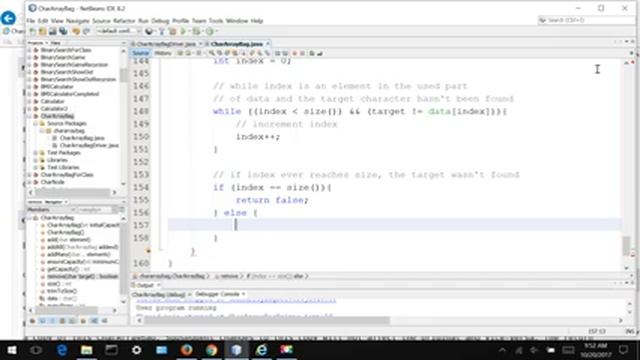This screenshot has height=360, width=640.
Task: Click the Clean and Build icon
Action: pyautogui.click(x=172, y=31)
